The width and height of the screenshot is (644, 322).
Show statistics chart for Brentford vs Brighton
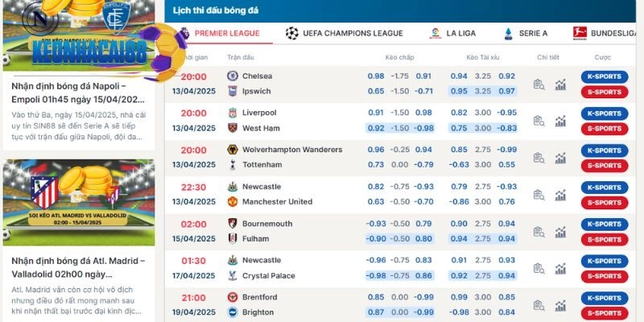[x=560, y=306]
